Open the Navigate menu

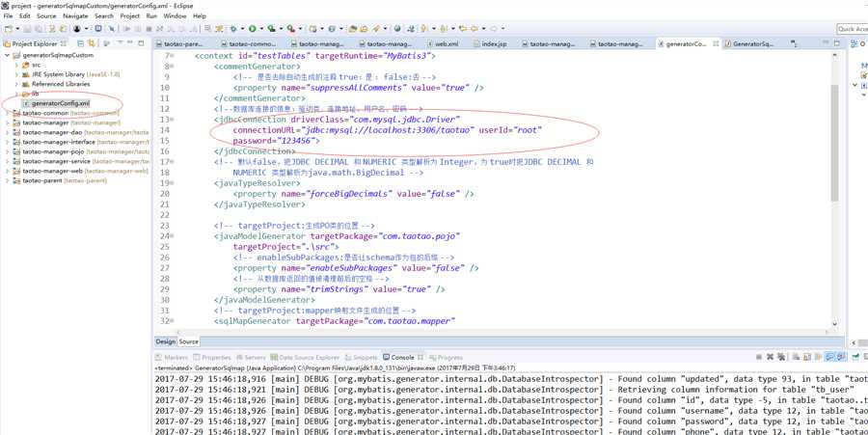(75, 16)
